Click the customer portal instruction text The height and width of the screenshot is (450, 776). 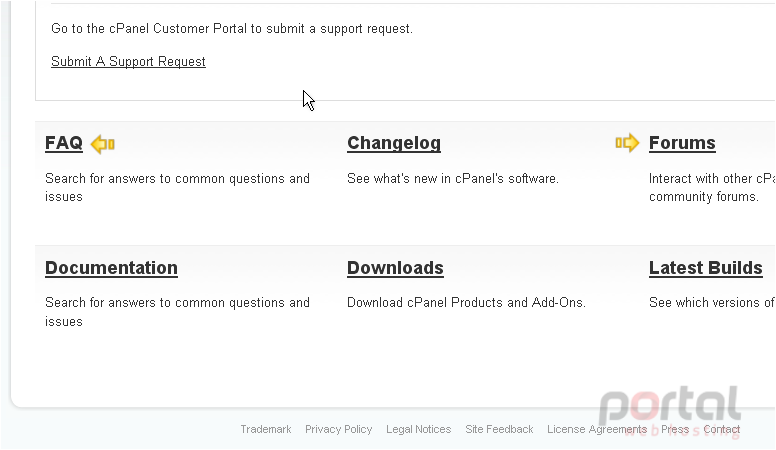click(232, 29)
